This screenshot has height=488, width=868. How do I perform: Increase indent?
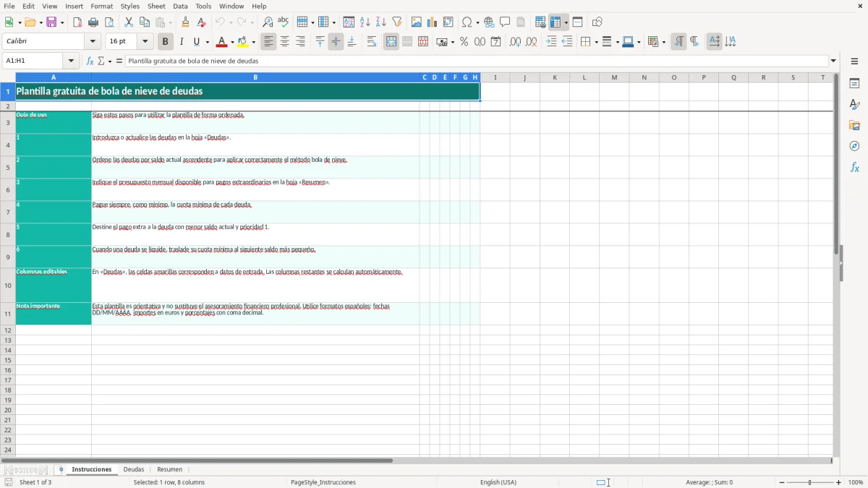click(x=551, y=42)
